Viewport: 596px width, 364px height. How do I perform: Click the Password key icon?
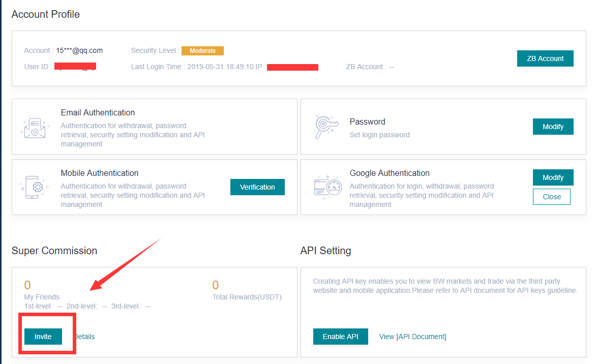324,127
